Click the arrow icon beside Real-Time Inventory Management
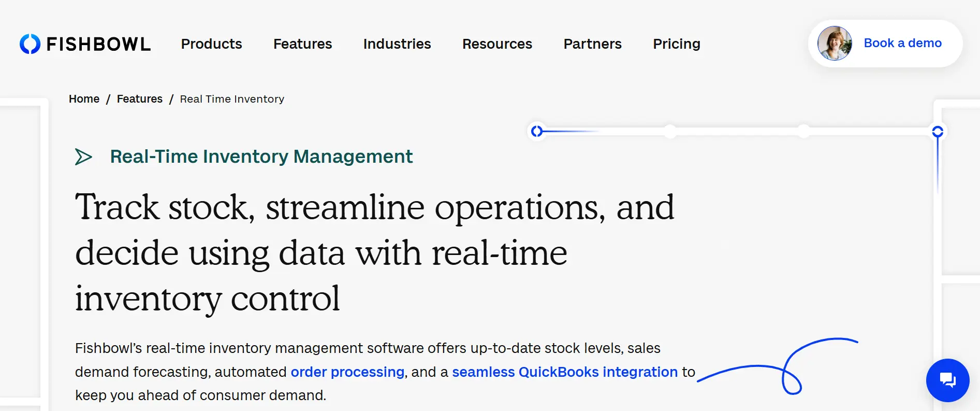This screenshot has height=411, width=980. click(83, 157)
